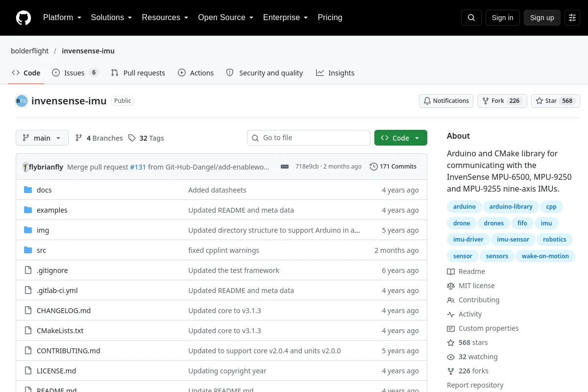Click the docs folder icon
The width and height of the screenshot is (588, 392).
pyautogui.click(x=28, y=190)
